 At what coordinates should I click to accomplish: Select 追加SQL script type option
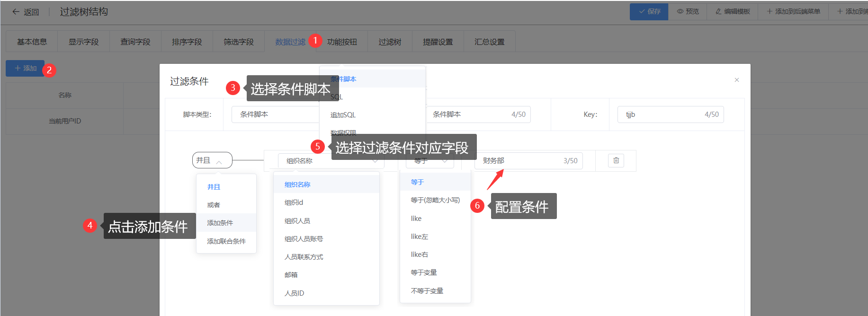[343, 115]
